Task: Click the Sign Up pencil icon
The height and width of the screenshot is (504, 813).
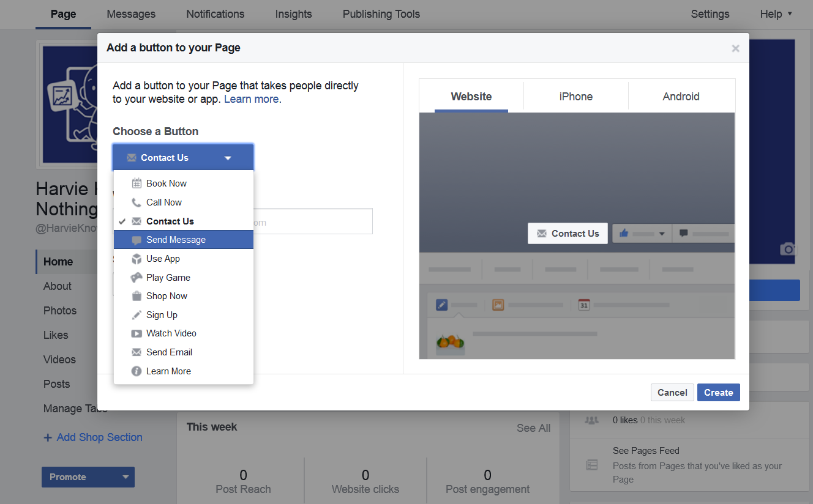Action: pos(137,315)
